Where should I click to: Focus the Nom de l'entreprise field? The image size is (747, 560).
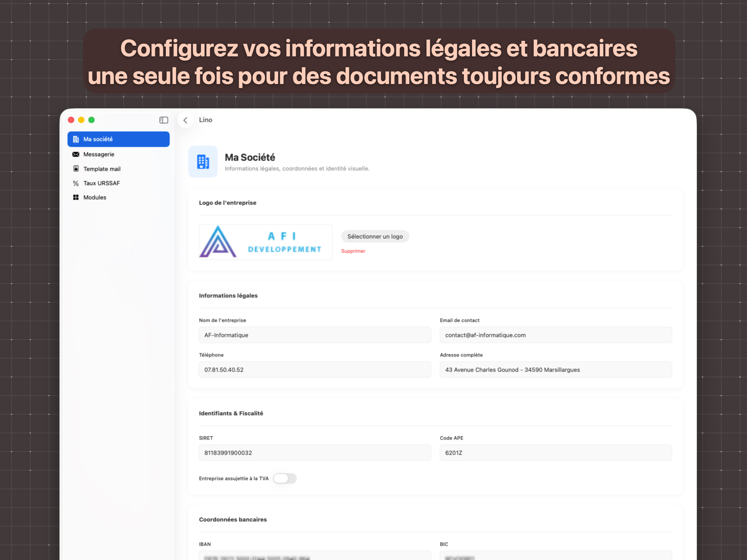click(x=315, y=335)
